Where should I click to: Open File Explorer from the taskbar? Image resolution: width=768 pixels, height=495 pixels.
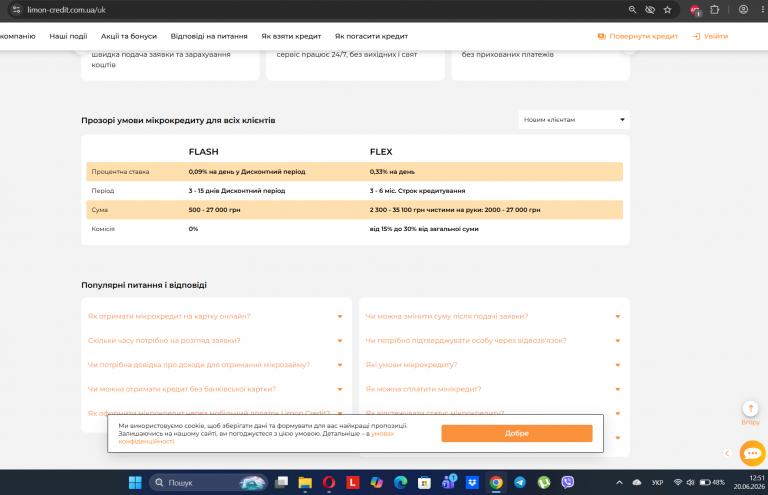point(305,483)
